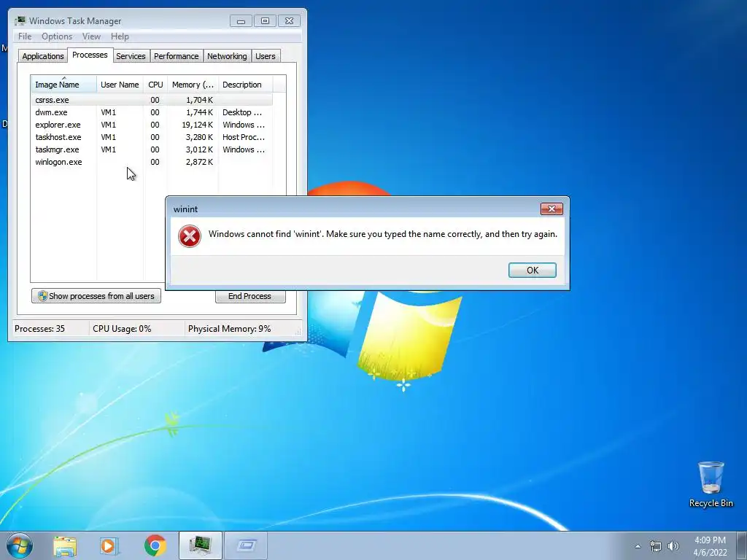
Task: Open the clock showing 4:09 PM
Action: pyautogui.click(x=710, y=540)
